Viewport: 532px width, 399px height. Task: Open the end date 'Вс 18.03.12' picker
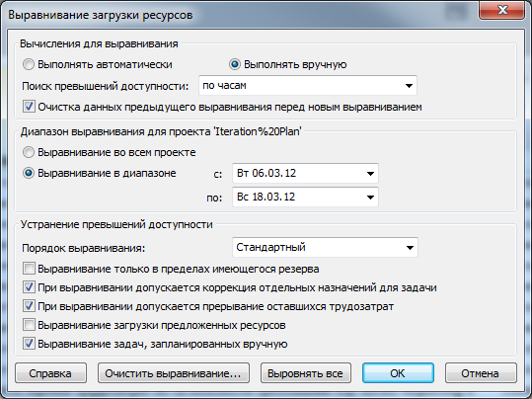(305, 197)
